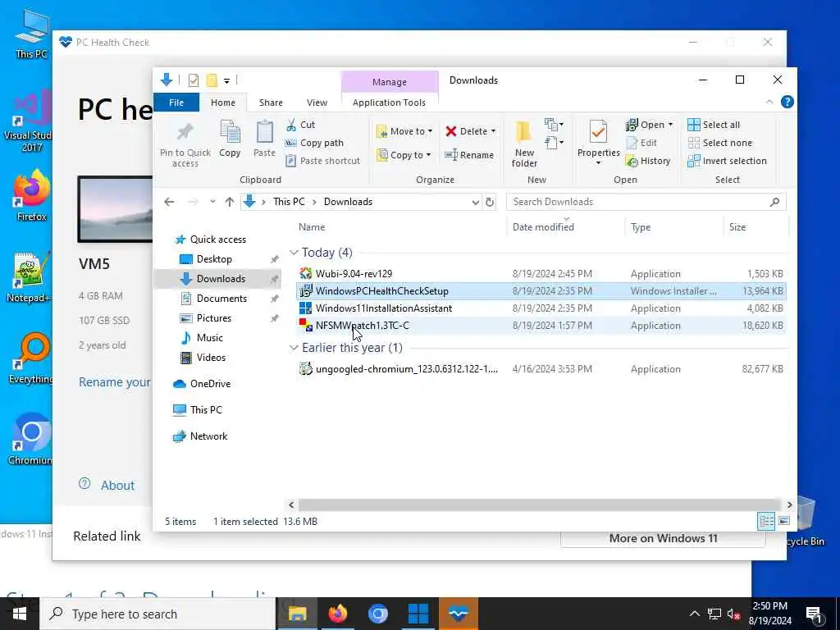Click horizontal scrollbar in file list
The height and width of the screenshot is (630, 840).
coord(540,504)
